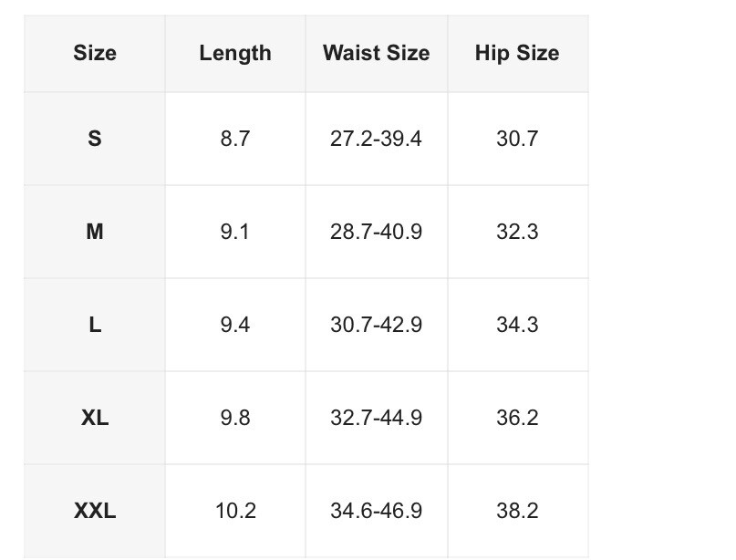Click the 32.7-44.9 waist size cell

(376, 418)
